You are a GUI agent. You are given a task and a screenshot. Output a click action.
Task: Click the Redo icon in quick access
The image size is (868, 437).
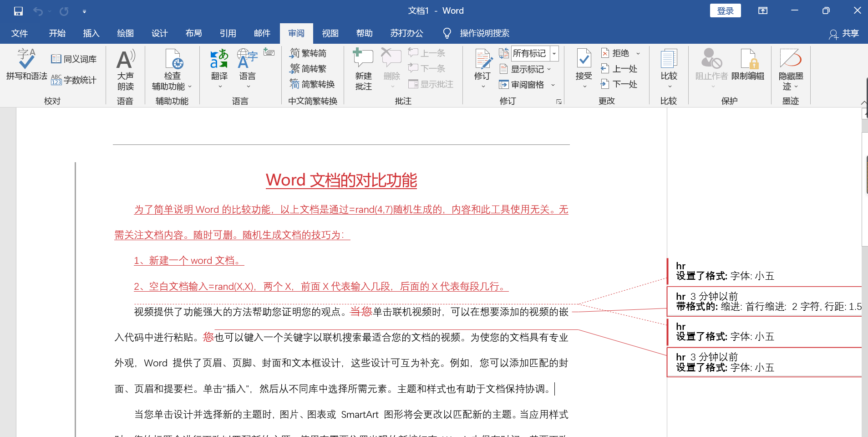coord(64,11)
